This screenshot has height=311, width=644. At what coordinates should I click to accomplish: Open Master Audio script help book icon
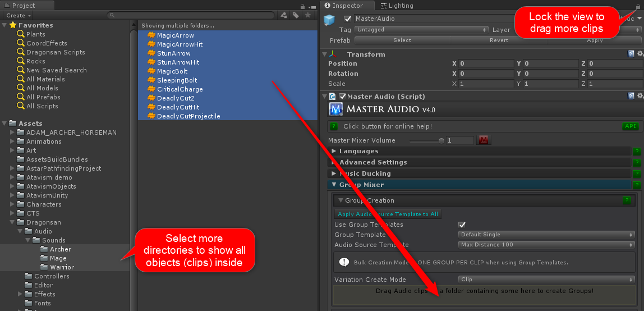click(631, 97)
